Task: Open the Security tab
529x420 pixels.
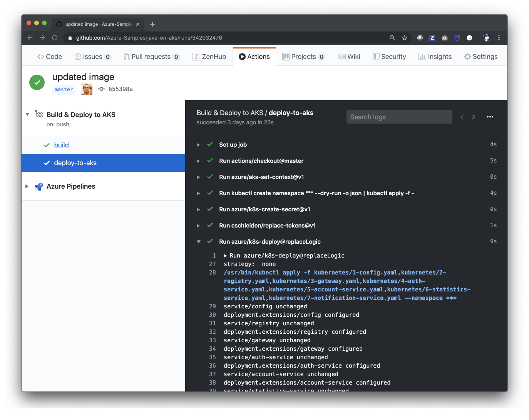Action: pos(389,57)
